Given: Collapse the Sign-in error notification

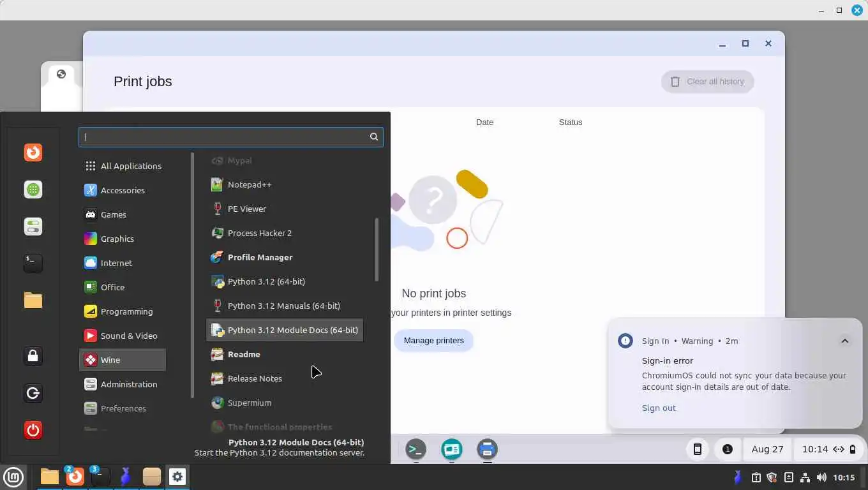Looking at the screenshot, I should point(844,341).
